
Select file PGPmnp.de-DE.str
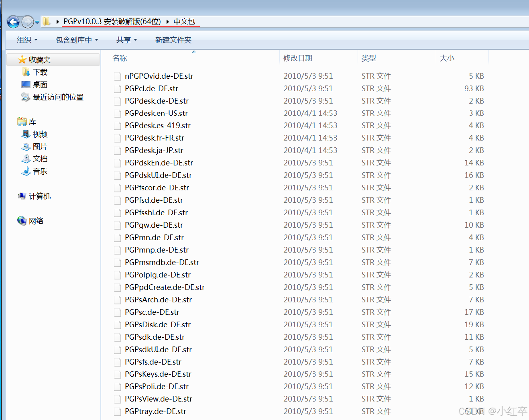(157, 250)
